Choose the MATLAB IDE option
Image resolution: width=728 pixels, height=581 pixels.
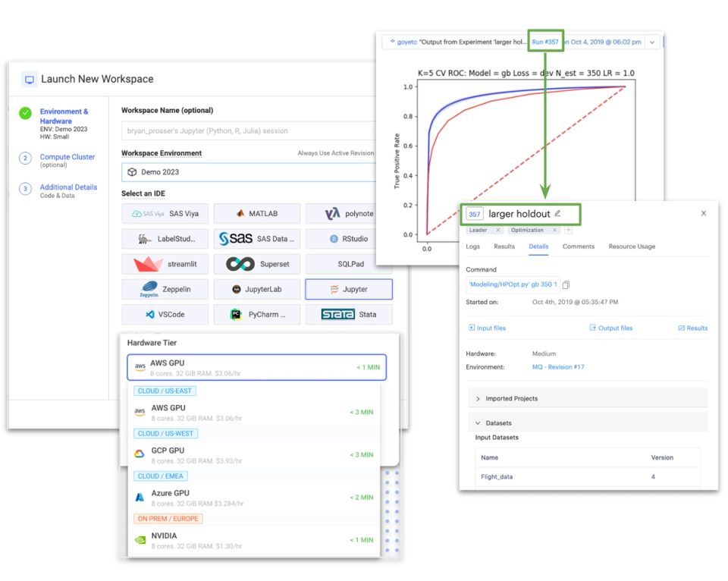click(x=257, y=214)
